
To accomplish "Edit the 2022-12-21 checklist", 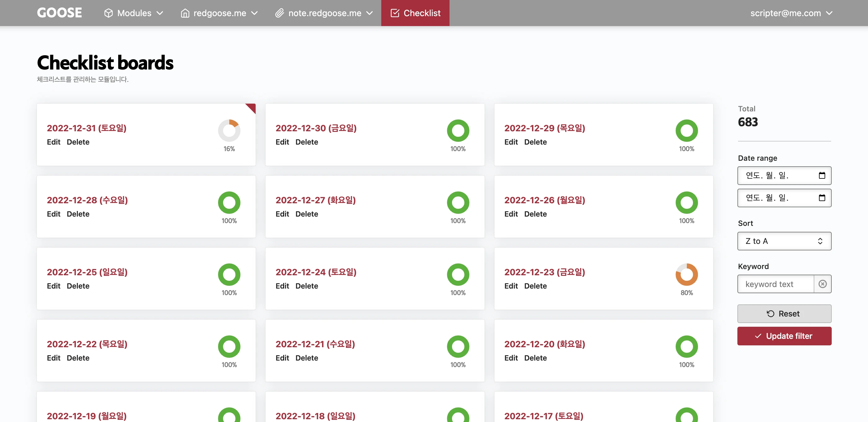I will (282, 358).
